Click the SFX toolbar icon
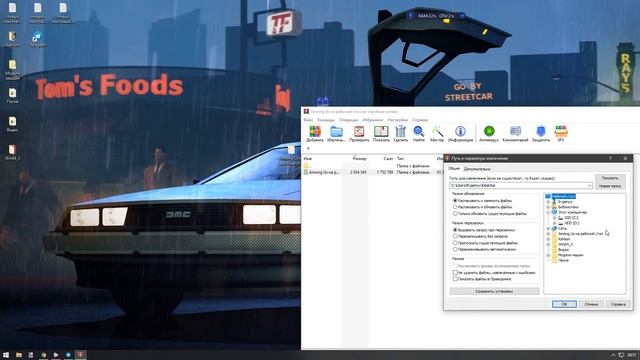 click(x=561, y=133)
